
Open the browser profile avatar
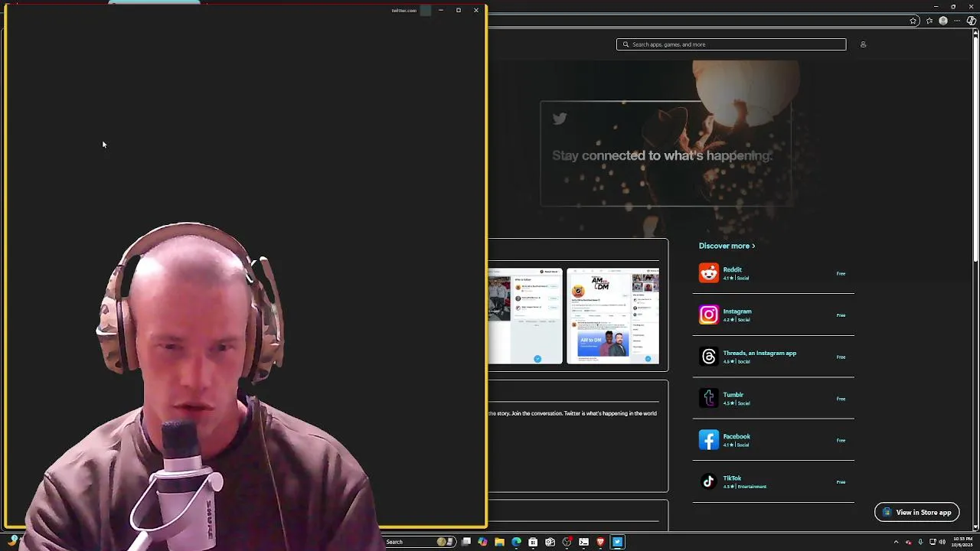(x=943, y=21)
